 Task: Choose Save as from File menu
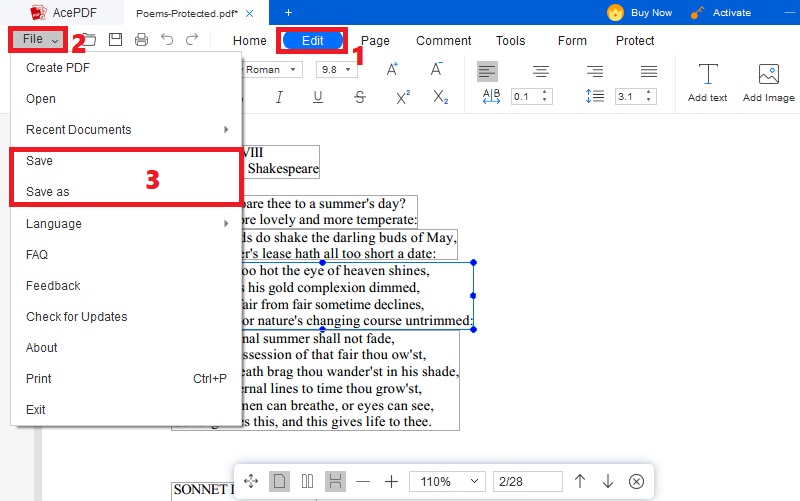tap(127, 192)
